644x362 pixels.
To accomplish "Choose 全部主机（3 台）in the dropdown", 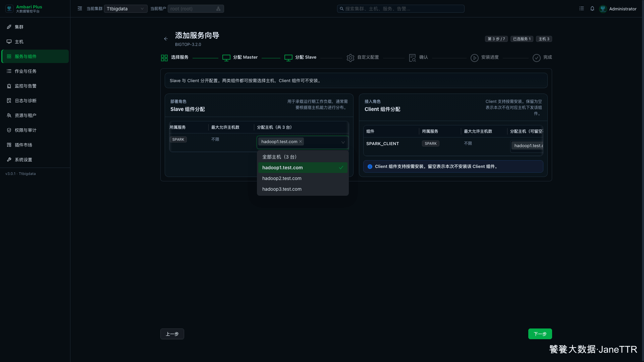I will pos(303,157).
